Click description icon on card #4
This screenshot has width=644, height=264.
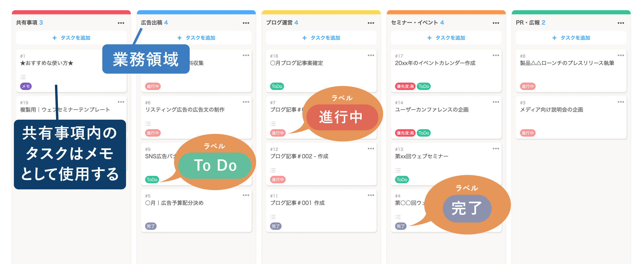[398, 217]
